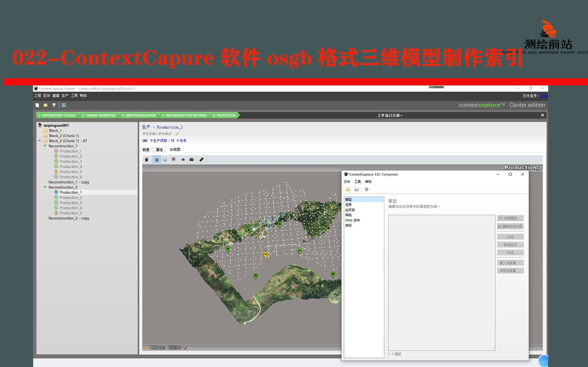
Task: Click step 4- RECONSTRUCTION SETTINGS
Action: pyautogui.click(x=184, y=115)
